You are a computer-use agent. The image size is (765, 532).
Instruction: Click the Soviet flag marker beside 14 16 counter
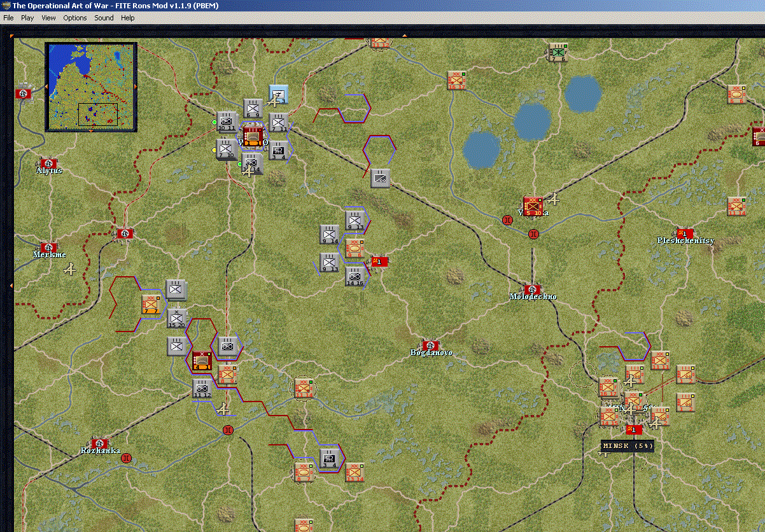tap(379, 262)
